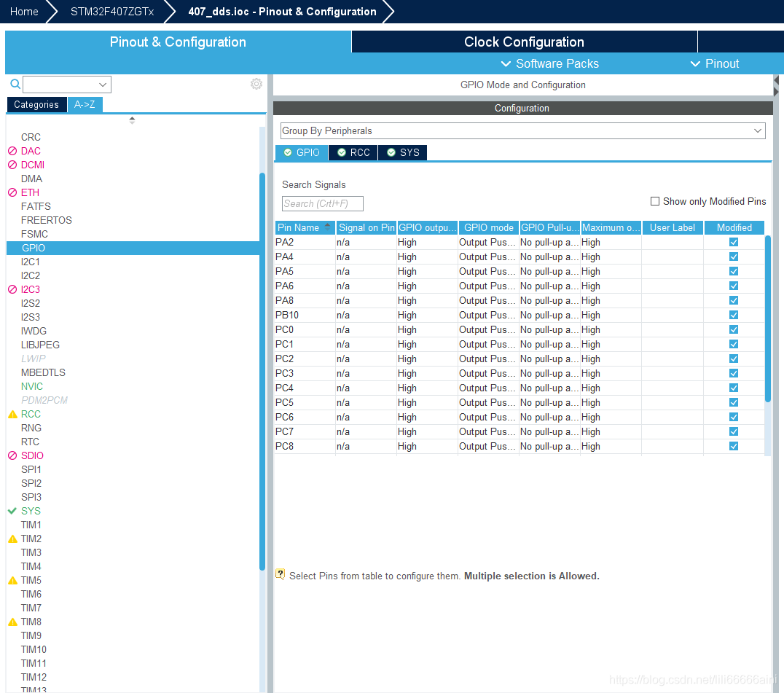Open the SYS peripheral tab
The height and width of the screenshot is (693, 784).
click(403, 152)
